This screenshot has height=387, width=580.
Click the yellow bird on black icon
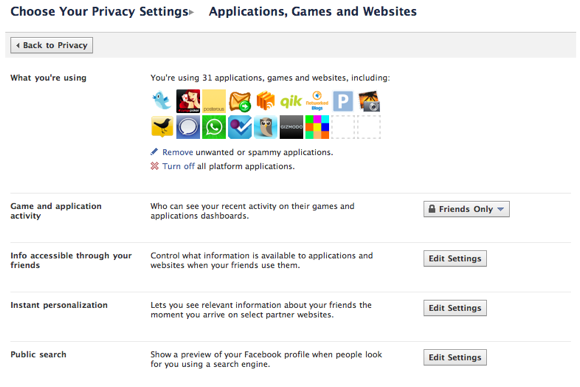[x=162, y=127]
